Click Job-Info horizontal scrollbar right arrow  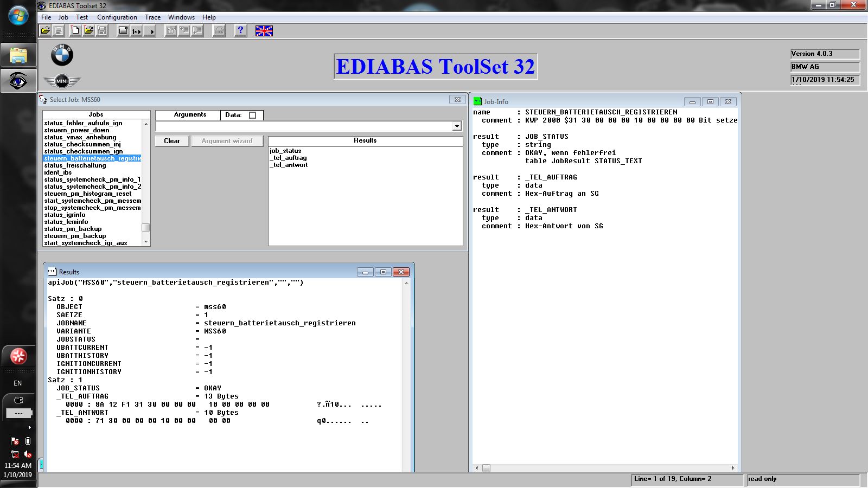(x=733, y=468)
